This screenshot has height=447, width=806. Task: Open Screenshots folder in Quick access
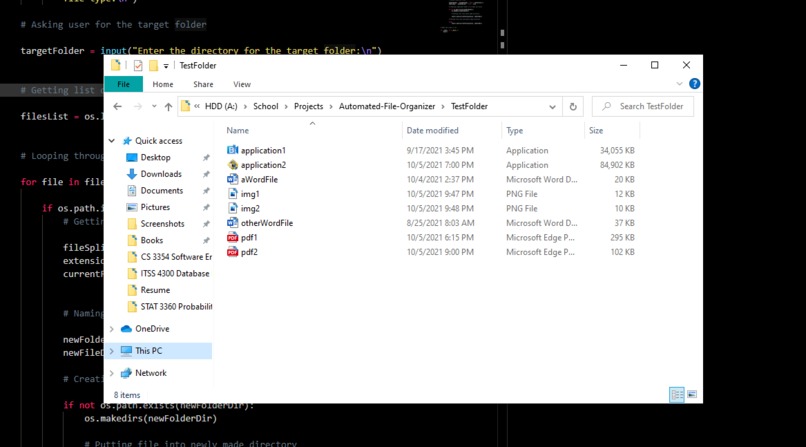tap(162, 224)
